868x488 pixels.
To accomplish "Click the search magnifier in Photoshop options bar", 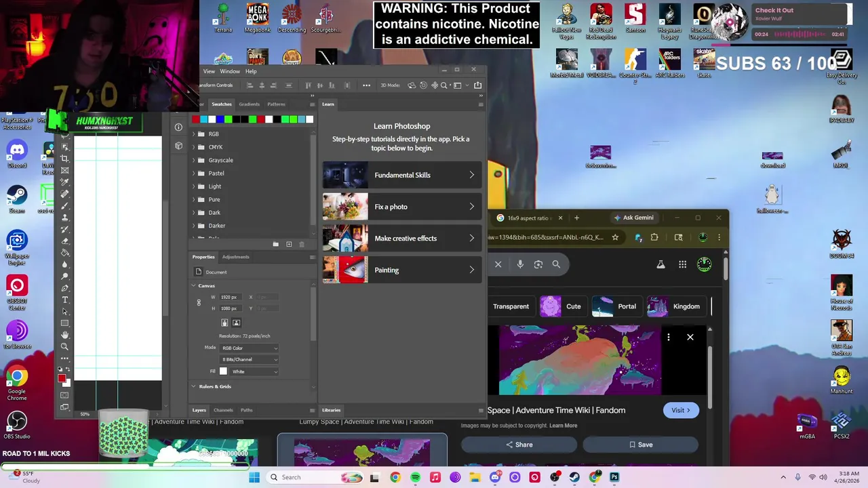I will [x=443, y=85].
